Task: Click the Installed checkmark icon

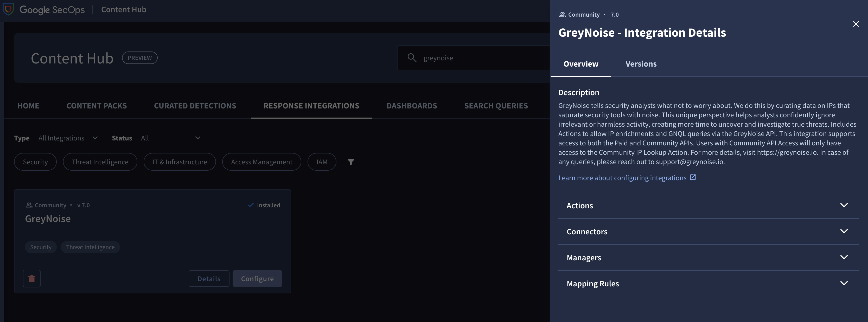Action: coord(251,205)
